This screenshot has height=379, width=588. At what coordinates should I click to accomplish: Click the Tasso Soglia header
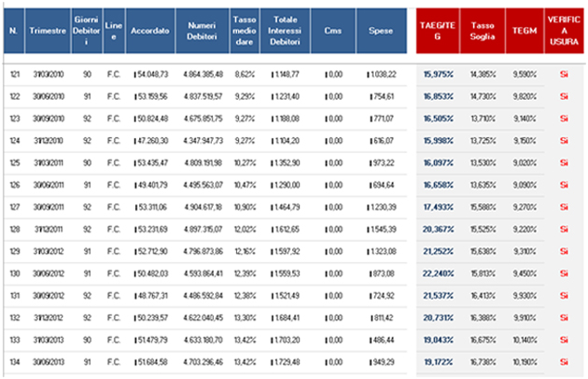pos(483,31)
